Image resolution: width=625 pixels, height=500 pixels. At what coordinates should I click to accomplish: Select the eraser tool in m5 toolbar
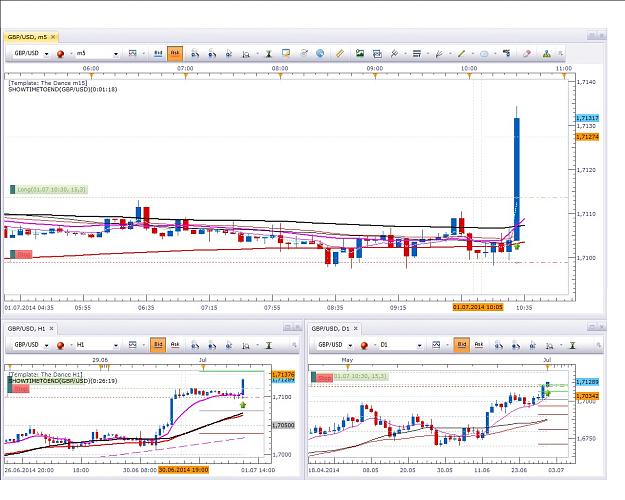pos(527,53)
